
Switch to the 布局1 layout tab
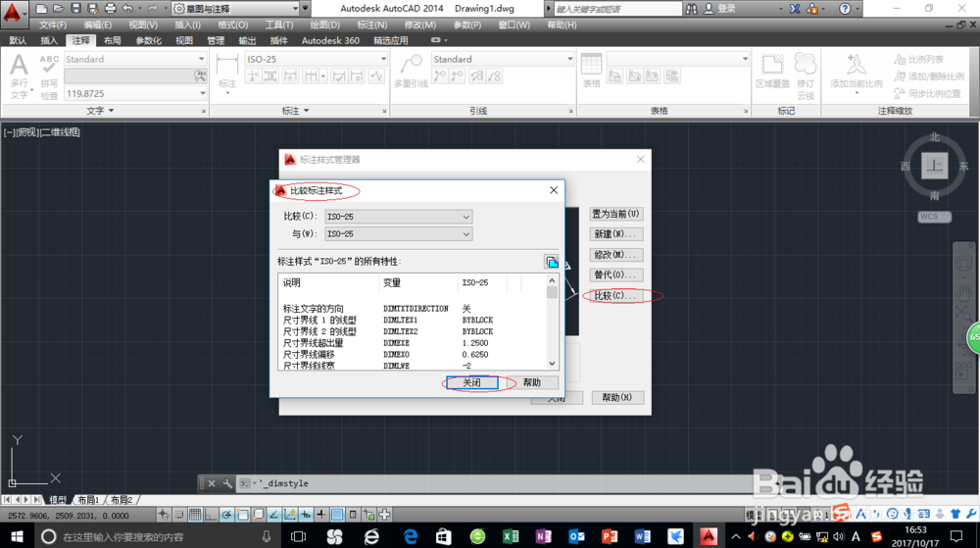89,500
